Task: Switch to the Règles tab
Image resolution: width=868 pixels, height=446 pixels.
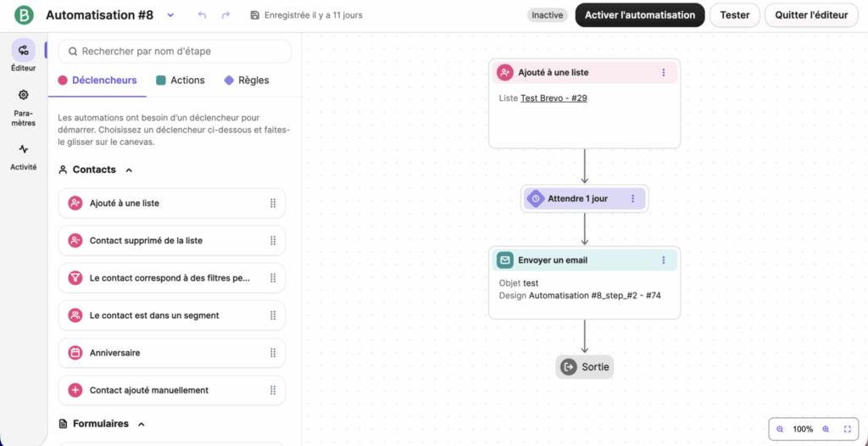Action: click(x=246, y=81)
